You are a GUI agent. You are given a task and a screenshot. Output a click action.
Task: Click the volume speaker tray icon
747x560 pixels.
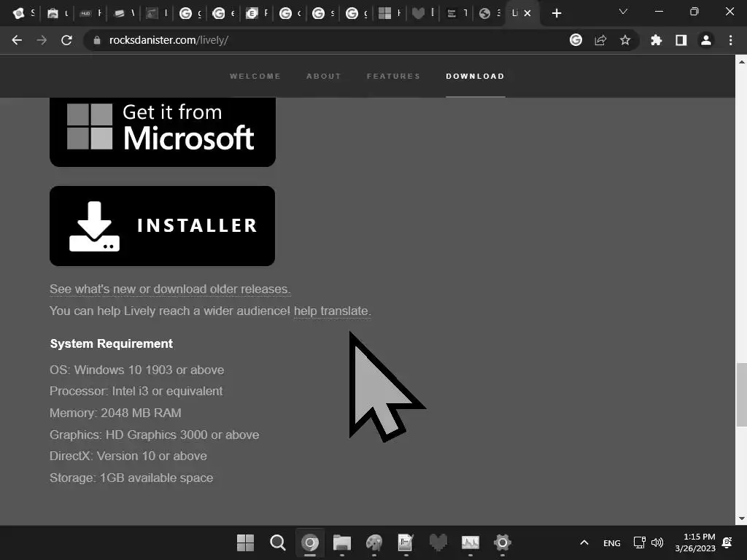[657, 542]
